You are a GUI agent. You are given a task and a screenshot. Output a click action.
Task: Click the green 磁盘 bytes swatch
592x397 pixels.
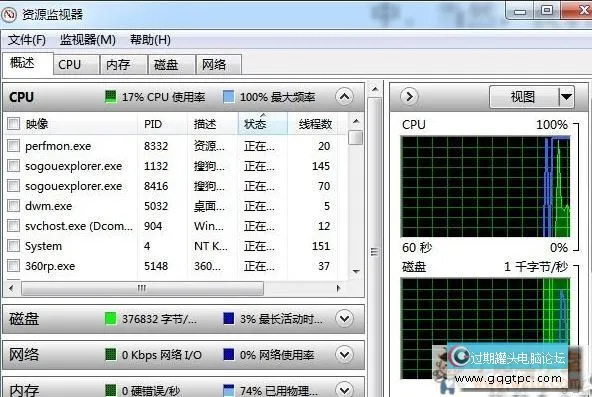(111, 319)
